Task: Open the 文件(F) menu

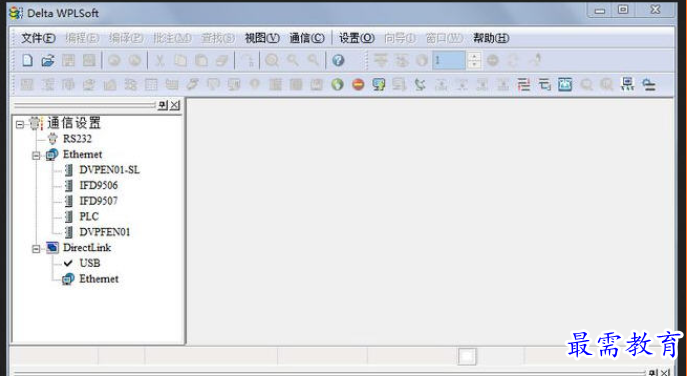Action: pos(38,38)
